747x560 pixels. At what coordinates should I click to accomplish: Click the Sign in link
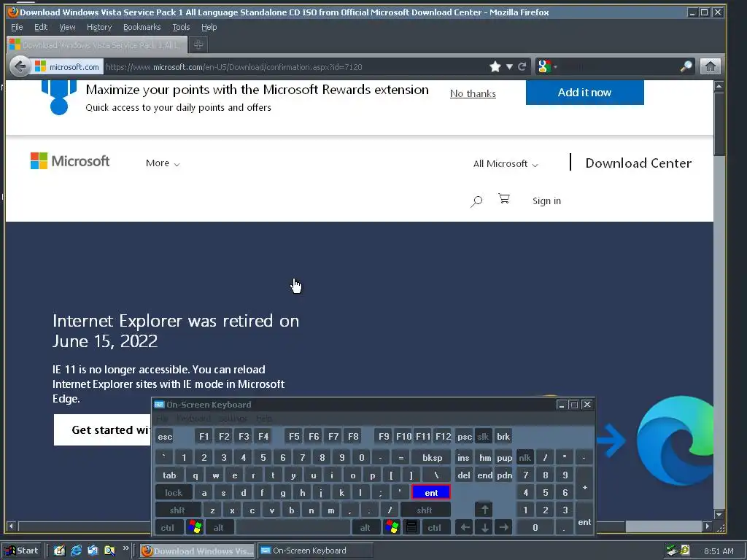tap(546, 201)
